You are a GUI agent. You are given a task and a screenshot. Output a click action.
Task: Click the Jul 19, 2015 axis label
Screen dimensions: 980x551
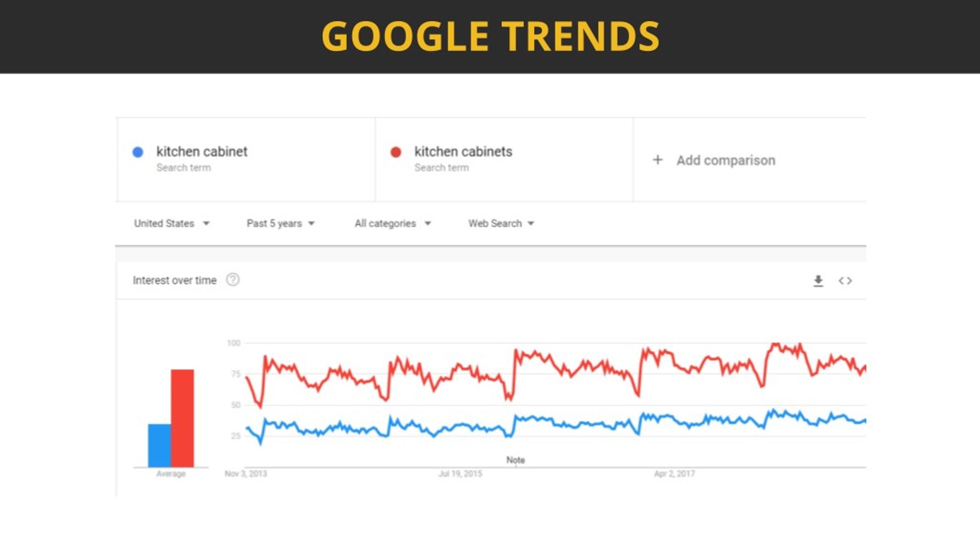[x=460, y=474]
